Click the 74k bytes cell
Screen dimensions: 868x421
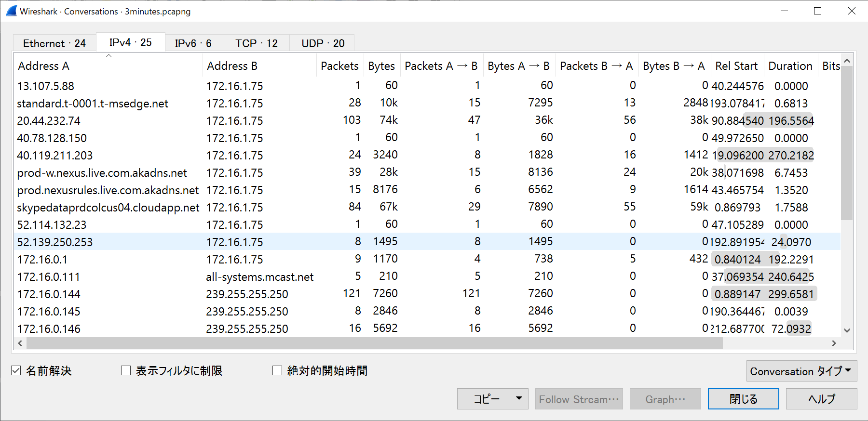tap(389, 120)
